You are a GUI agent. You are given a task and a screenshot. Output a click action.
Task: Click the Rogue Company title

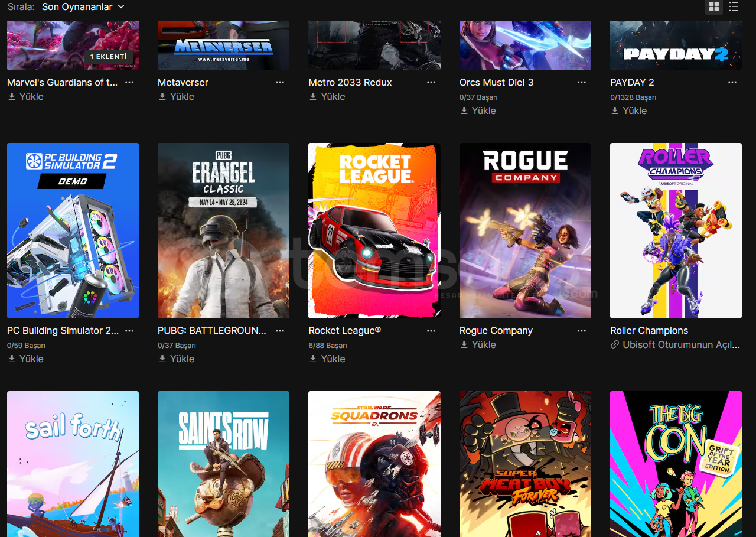496,330
